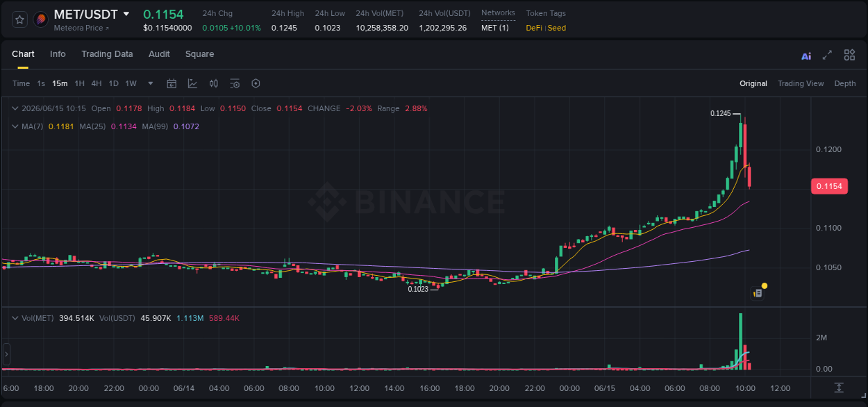Click the Seed token tag
The height and width of the screenshot is (407, 868).
pyautogui.click(x=557, y=28)
